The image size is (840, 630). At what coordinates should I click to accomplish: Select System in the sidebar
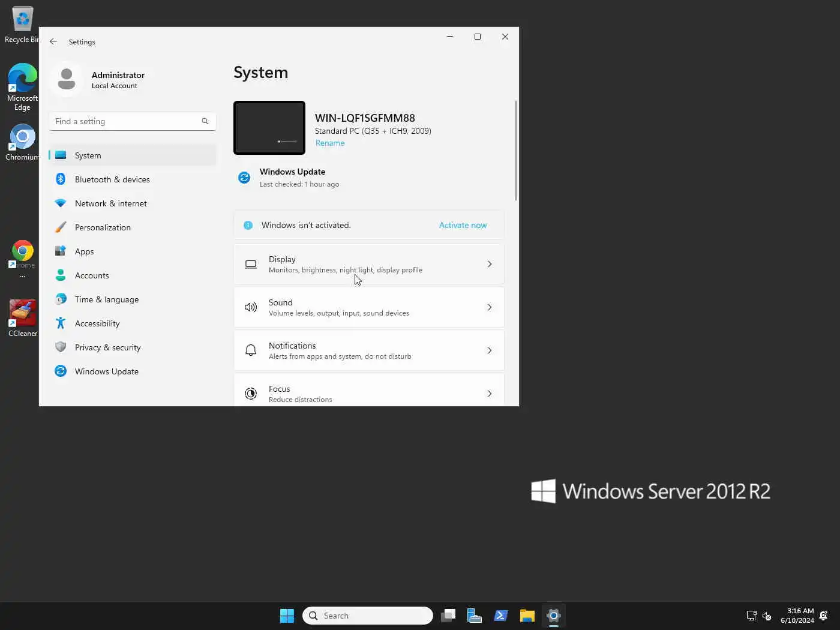(133, 155)
